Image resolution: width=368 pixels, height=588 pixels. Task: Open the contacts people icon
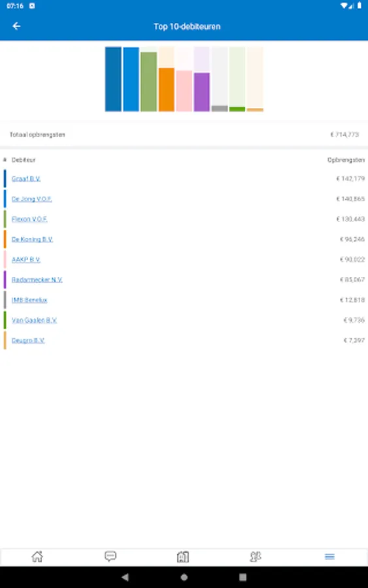pos(256,557)
